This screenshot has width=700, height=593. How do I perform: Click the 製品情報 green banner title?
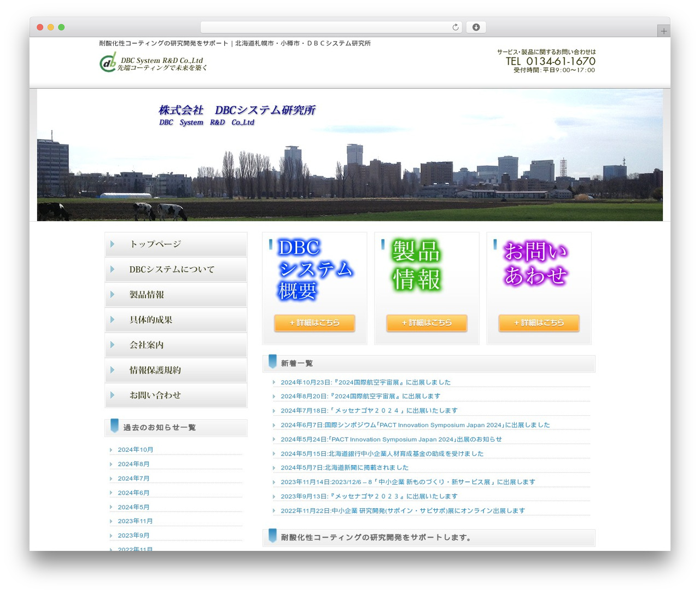point(416,265)
